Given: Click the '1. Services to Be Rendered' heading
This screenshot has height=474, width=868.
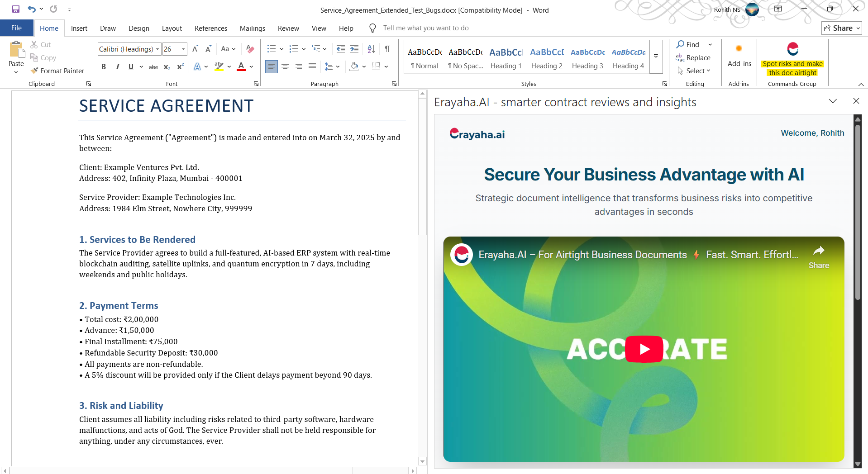Looking at the screenshot, I should (x=137, y=240).
